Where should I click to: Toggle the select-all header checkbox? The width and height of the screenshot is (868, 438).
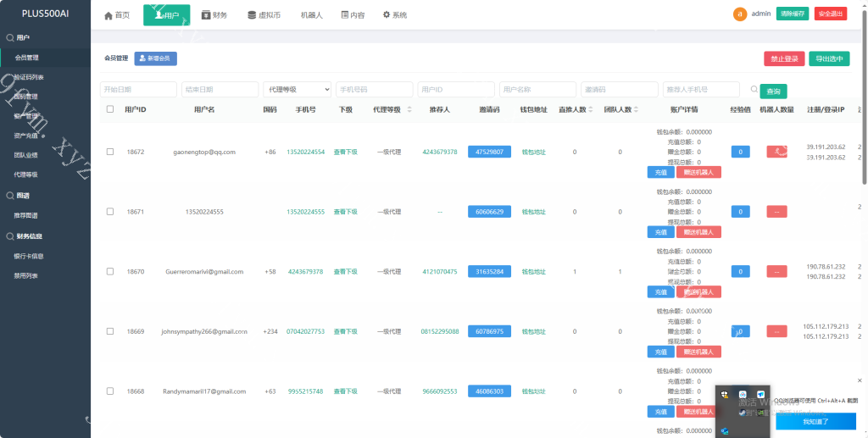tap(110, 109)
